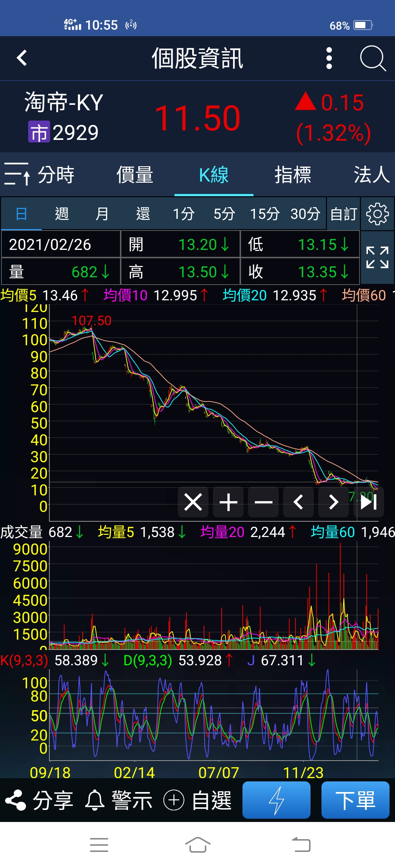Select the 週 weekly period

[x=62, y=214]
